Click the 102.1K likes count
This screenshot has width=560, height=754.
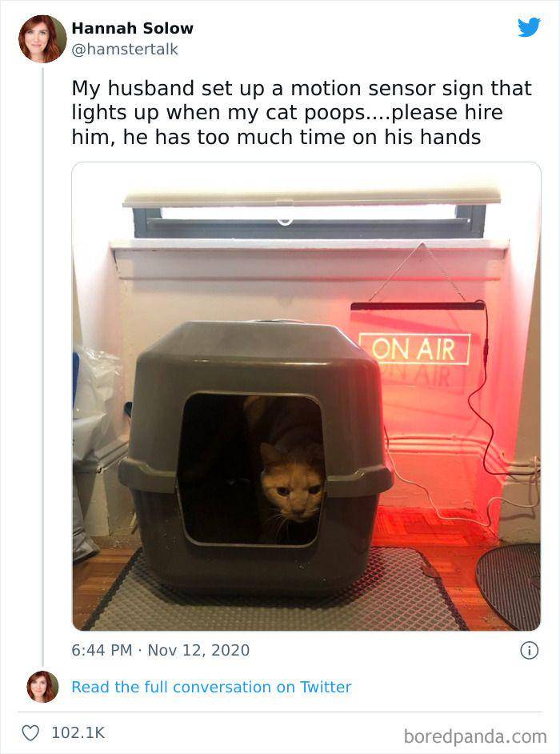tap(78, 733)
